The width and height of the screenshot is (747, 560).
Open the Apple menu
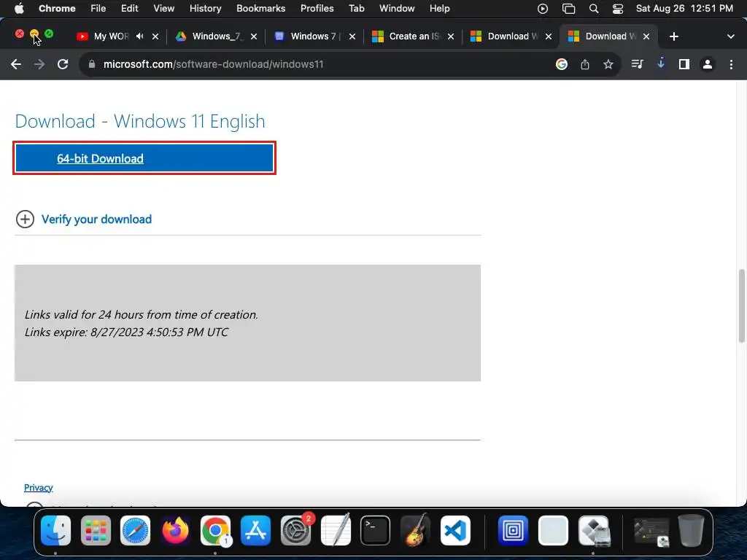tap(19, 8)
